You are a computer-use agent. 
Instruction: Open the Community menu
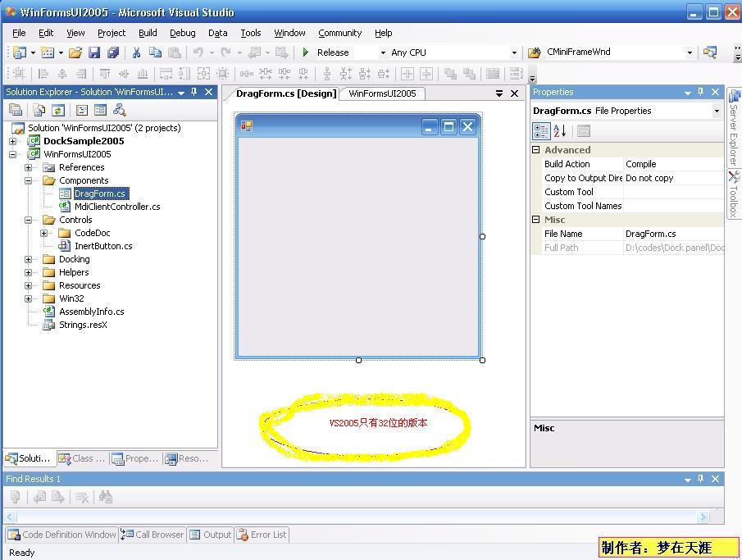pyautogui.click(x=339, y=33)
